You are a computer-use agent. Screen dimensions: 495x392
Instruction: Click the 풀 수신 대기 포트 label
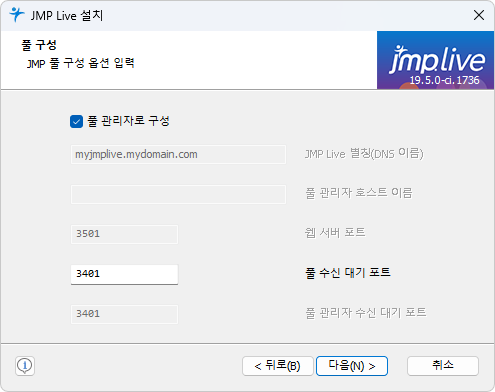tap(348, 273)
